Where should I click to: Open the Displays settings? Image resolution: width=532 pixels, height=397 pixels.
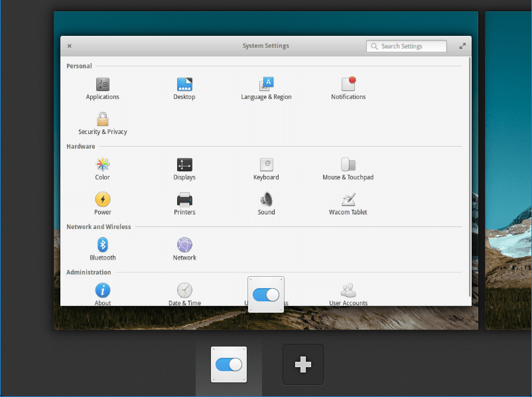coord(184,169)
